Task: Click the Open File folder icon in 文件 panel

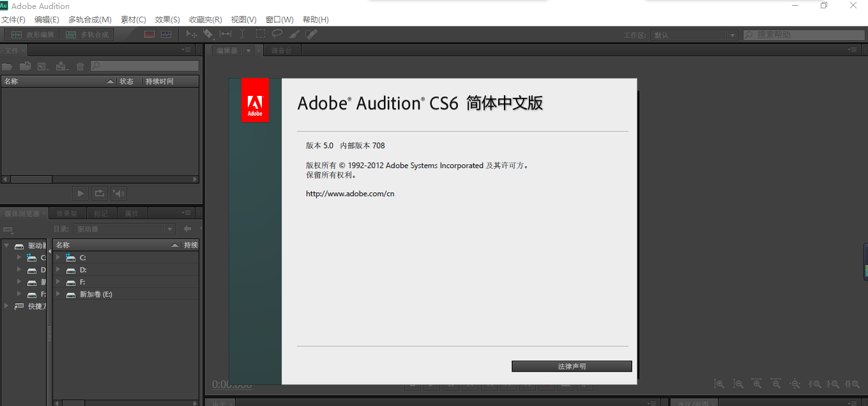Action: click(7, 66)
